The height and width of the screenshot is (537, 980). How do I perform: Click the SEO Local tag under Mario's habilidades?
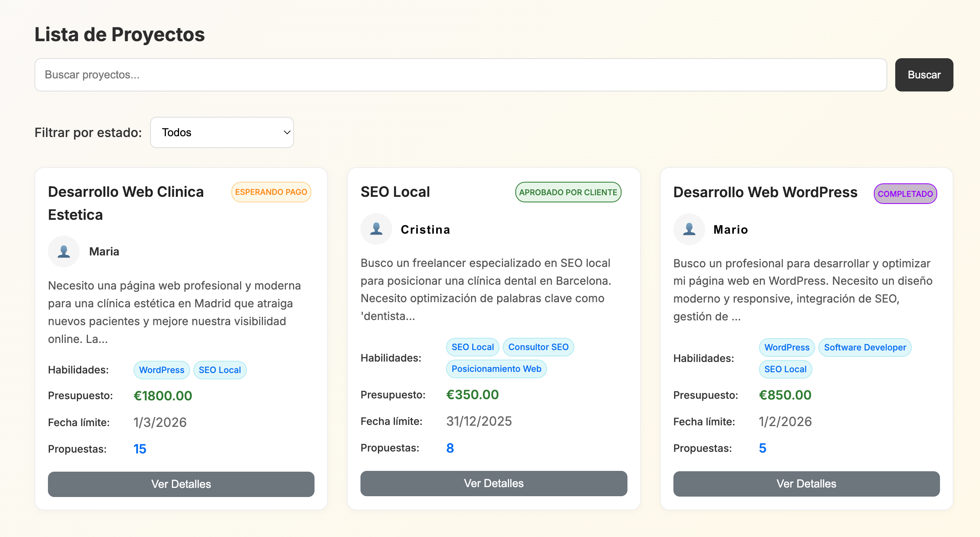[x=785, y=369]
